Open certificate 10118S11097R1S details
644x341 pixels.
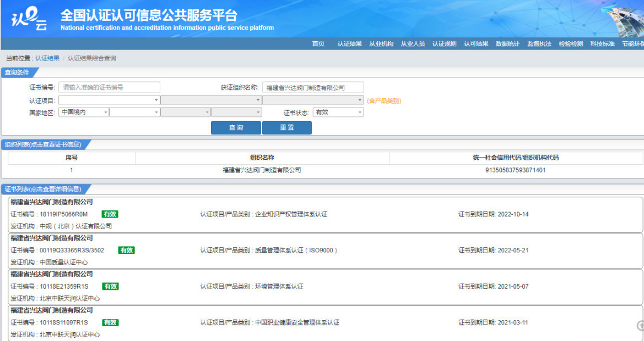click(x=64, y=322)
